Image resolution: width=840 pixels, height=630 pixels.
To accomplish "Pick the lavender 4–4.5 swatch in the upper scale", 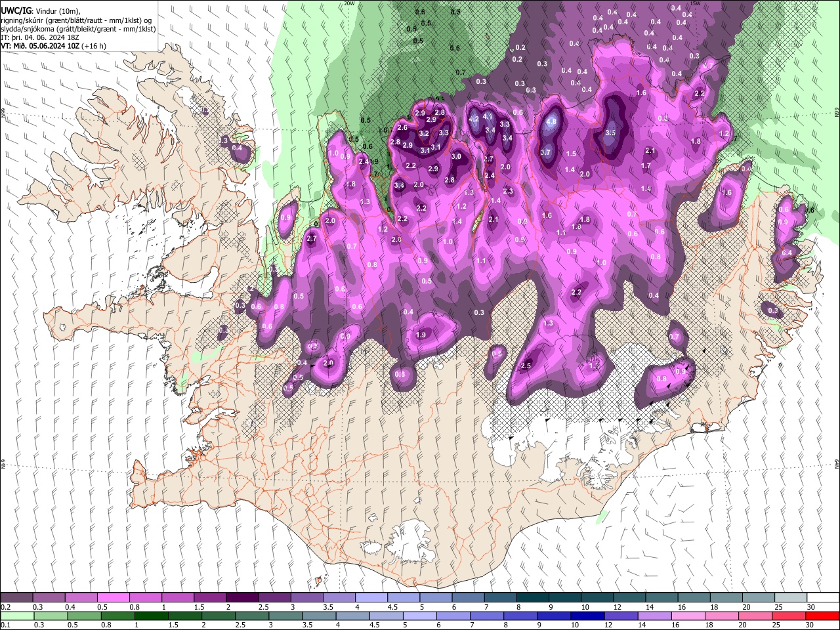I will tap(371, 598).
